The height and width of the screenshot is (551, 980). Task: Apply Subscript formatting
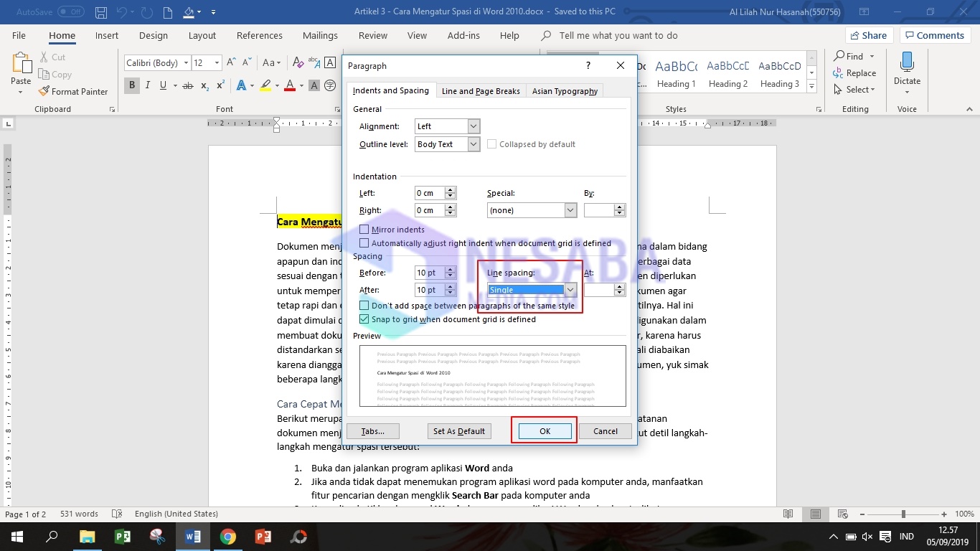[x=204, y=85]
